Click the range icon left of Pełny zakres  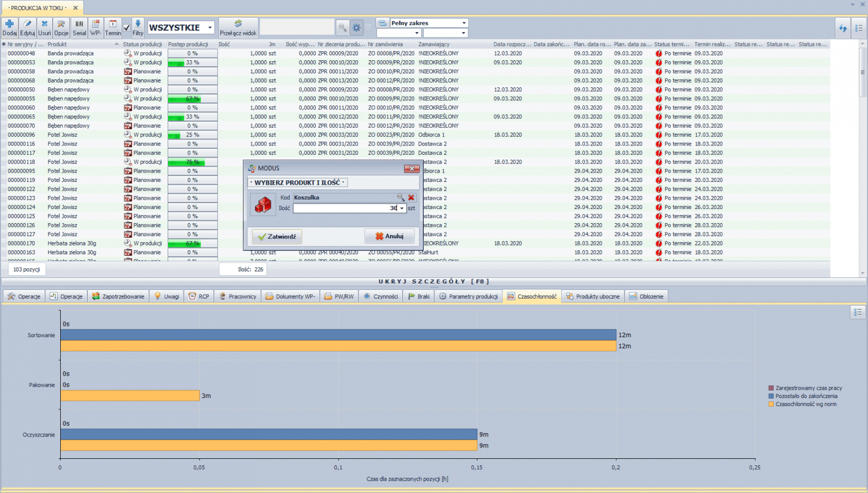[382, 23]
